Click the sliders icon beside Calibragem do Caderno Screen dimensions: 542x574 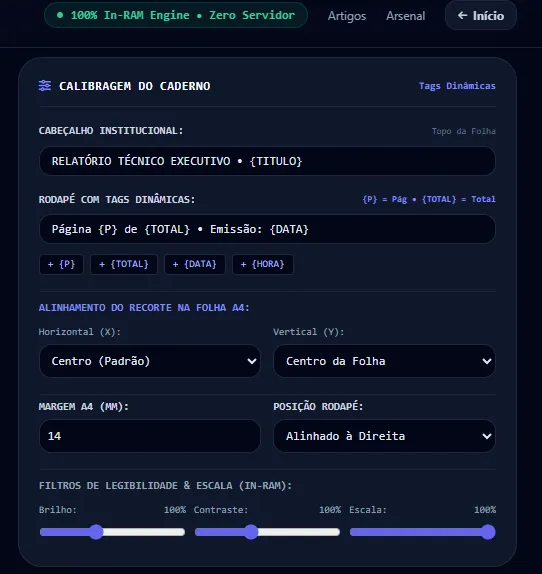pyautogui.click(x=45, y=86)
